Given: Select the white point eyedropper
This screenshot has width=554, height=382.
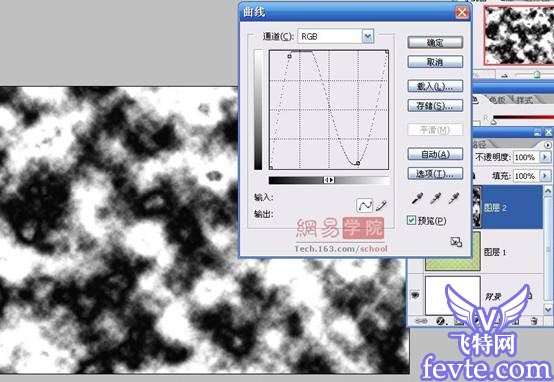Looking at the screenshot, I should [x=454, y=199].
